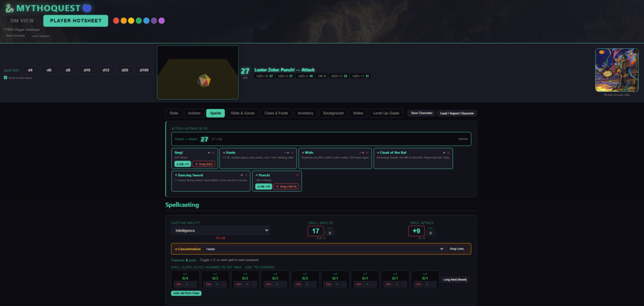The width and height of the screenshot is (644, 306).
Task: Remove Wish from the action hotbar
Action: 367,153
